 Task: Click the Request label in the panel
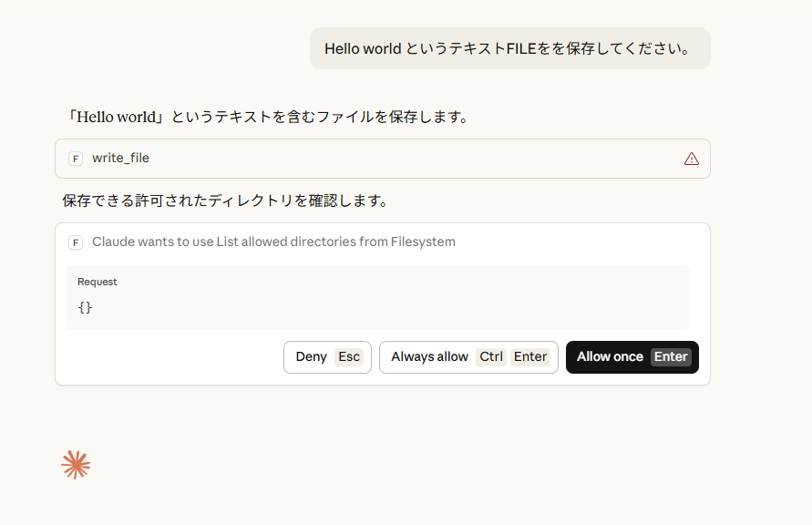pos(97,282)
